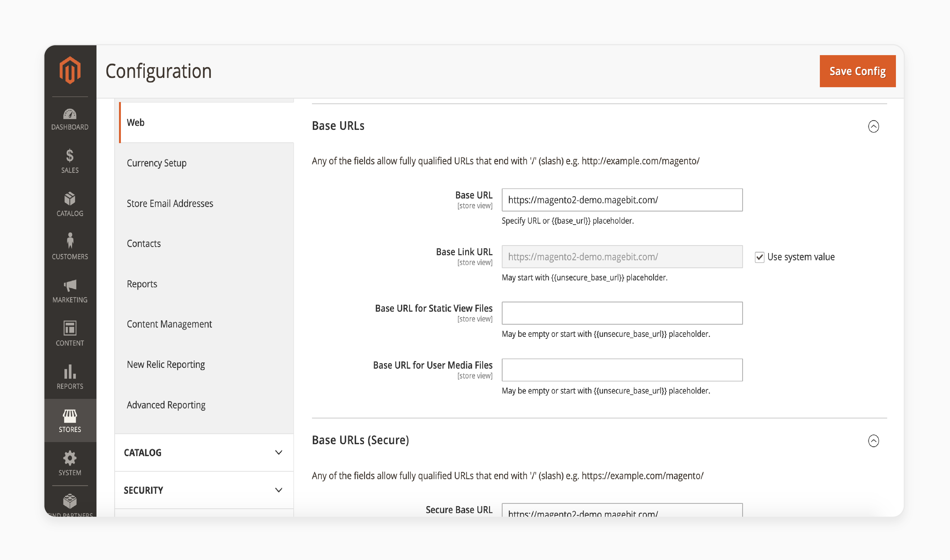Click the Base URL for Static View Files label

coord(433,309)
